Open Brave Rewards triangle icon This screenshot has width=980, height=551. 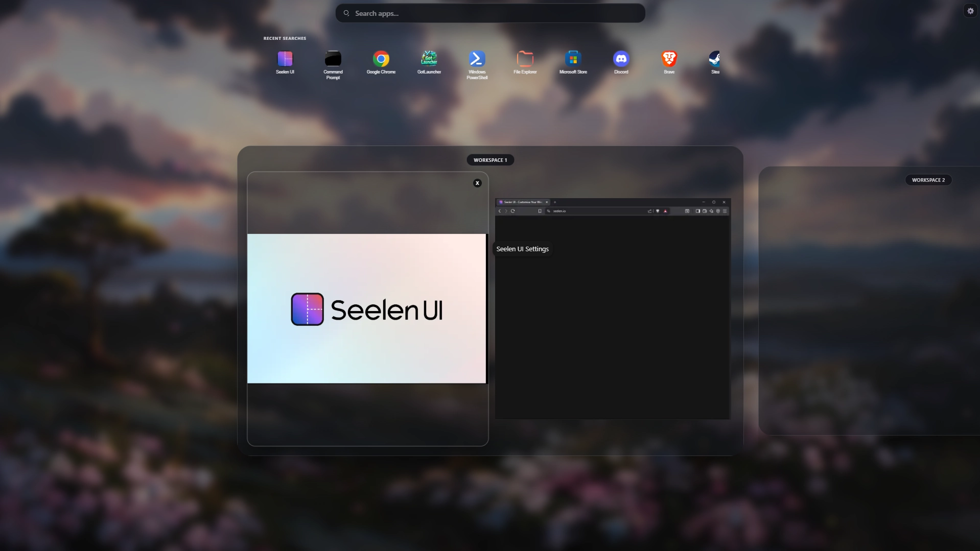(665, 211)
